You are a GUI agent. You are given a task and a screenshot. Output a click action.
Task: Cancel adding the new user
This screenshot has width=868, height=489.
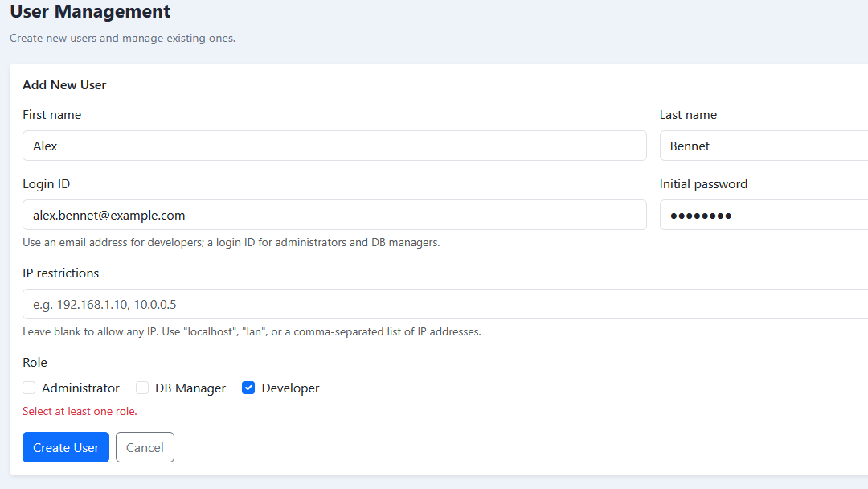(145, 447)
